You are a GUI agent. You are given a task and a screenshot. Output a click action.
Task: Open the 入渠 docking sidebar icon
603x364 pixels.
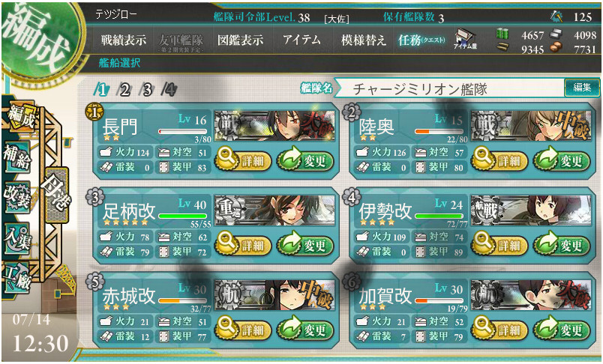17,237
